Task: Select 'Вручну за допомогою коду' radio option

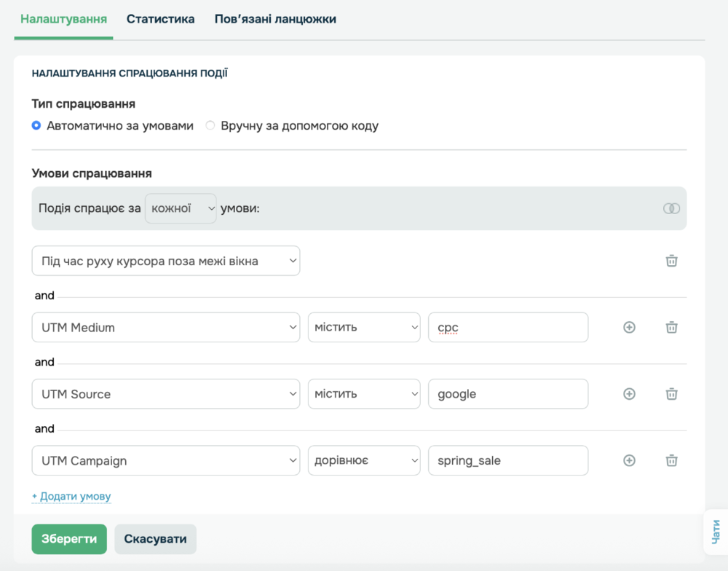Action: [210, 125]
